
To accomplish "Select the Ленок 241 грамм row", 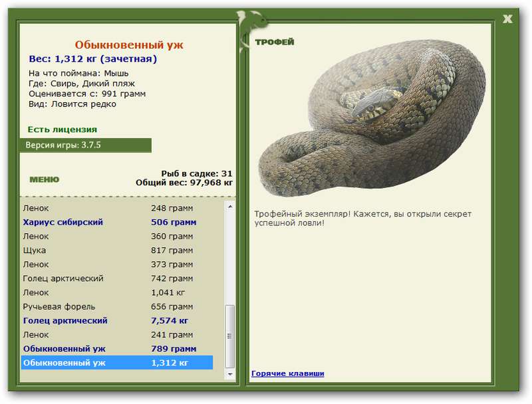I will (118, 335).
